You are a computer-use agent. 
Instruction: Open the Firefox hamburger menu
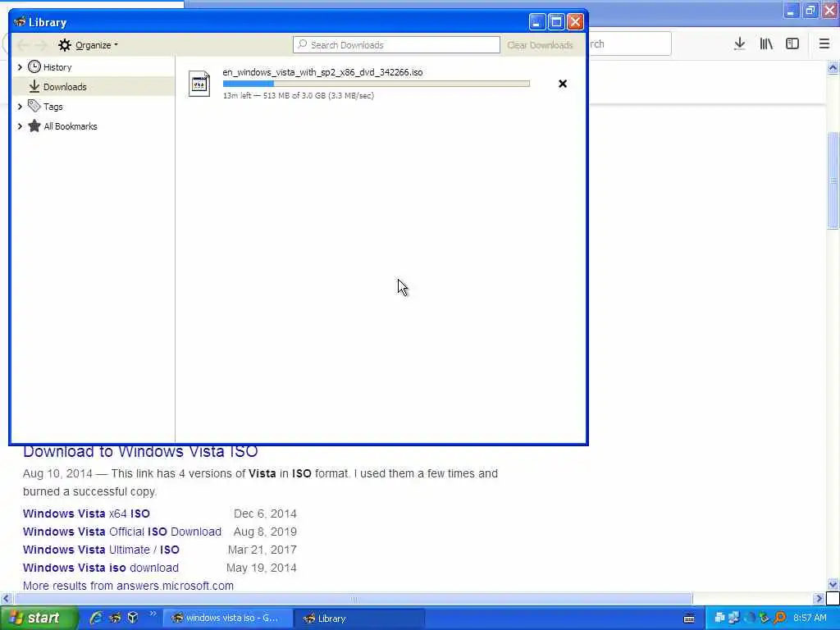point(824,44)
